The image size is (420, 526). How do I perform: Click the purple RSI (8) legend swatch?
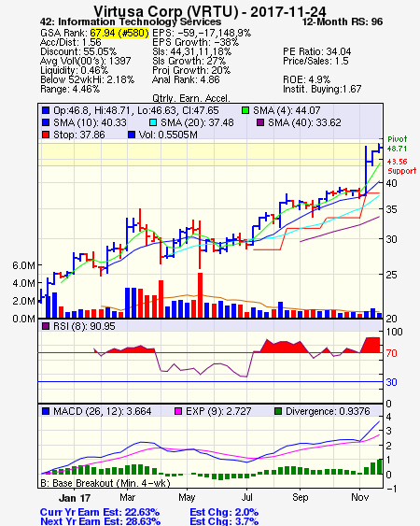tap(46, 326)
